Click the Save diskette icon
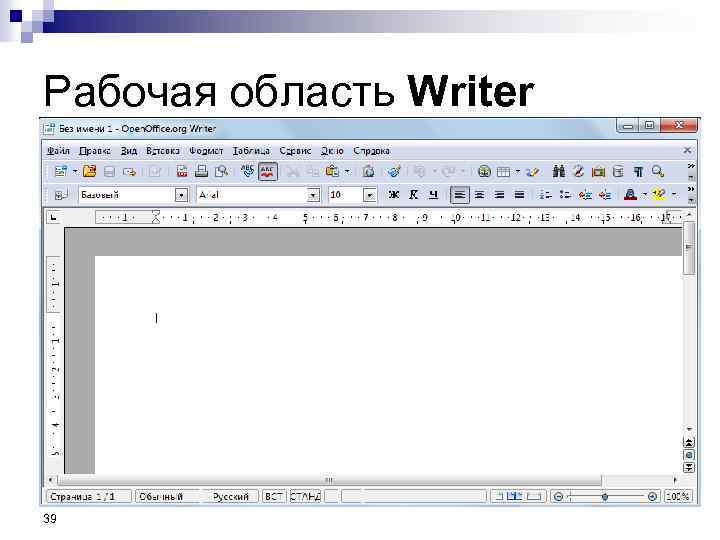Screen dimensions: 720x540 [109, 172]
